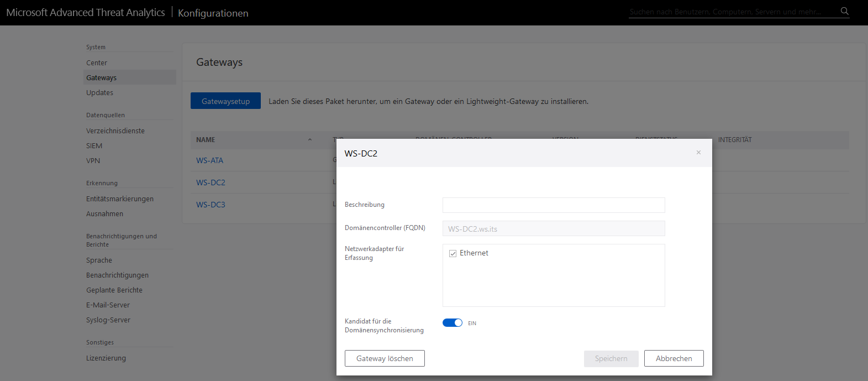868x381 pixels.
Task: Open the Updates settings page
Action: coord(99,93)
